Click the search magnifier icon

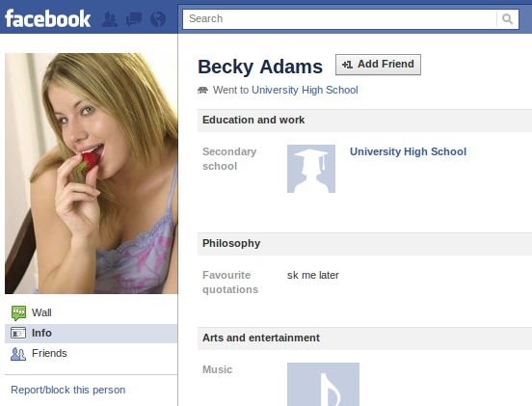pyautogui.click(x=507, y=19)
